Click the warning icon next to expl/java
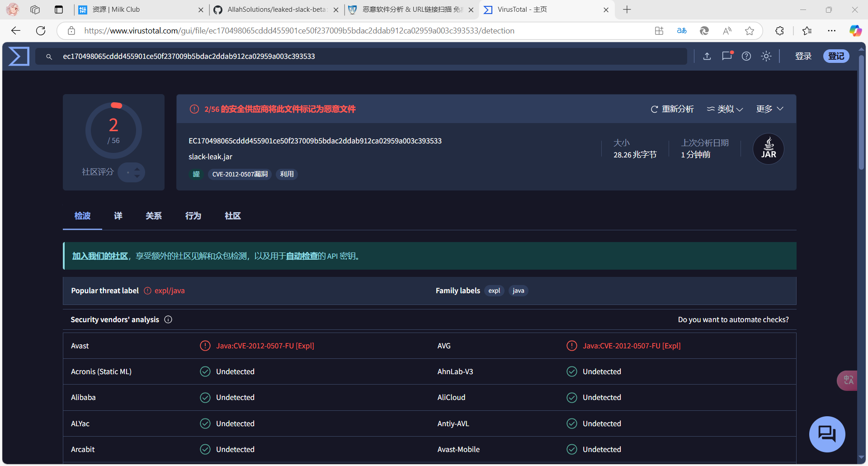Screen dimensions: 868x466 point(148,290)
